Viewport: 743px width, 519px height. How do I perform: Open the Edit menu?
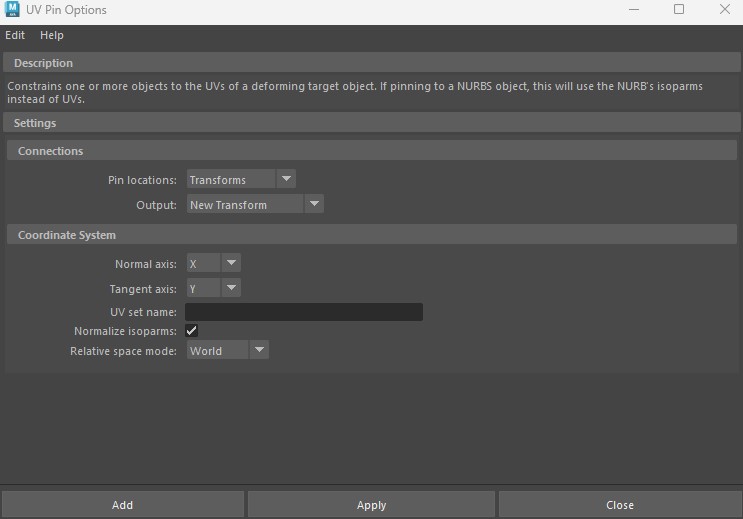pos(15,35)
